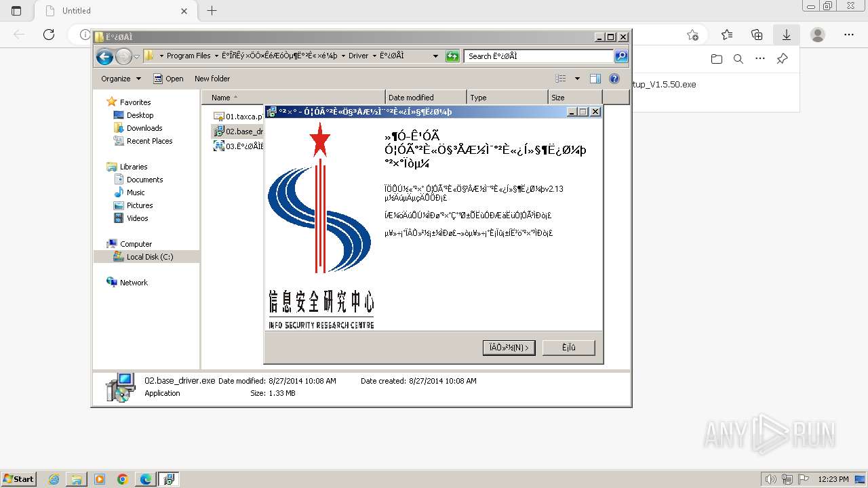Screen dimensions: 868x488
Task: Open the recent locations dropdown arrow
Action: click(x=136, y=56)
